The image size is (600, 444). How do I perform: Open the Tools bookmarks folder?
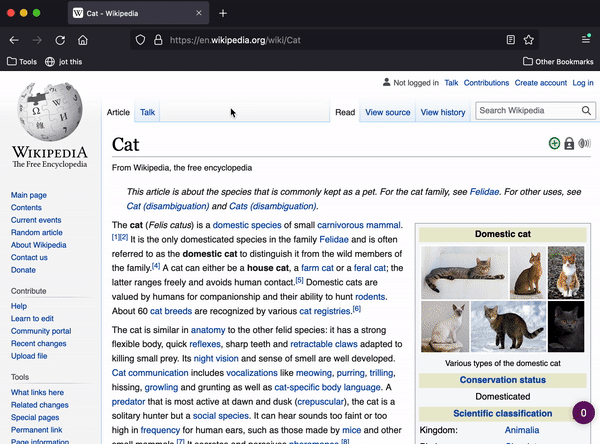[x=22, y=62]
